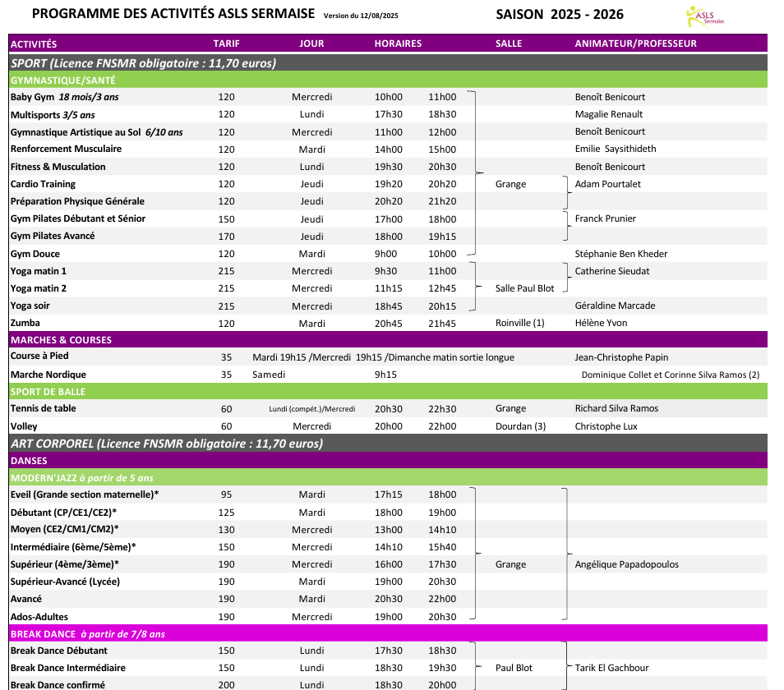
Task: Select the 'Yoga soir' activity
Action: (x=30, y=306)
